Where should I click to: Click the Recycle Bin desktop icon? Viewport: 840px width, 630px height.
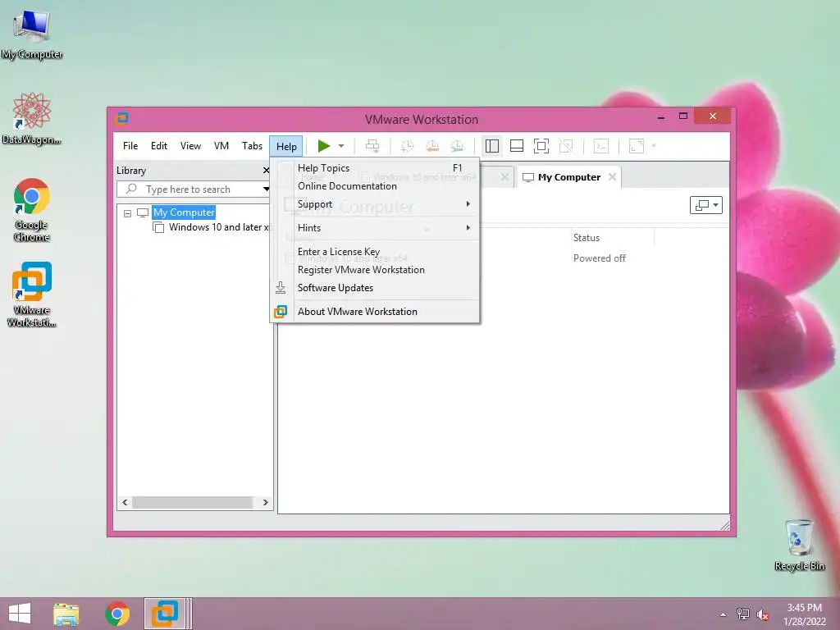coord(799,545)
